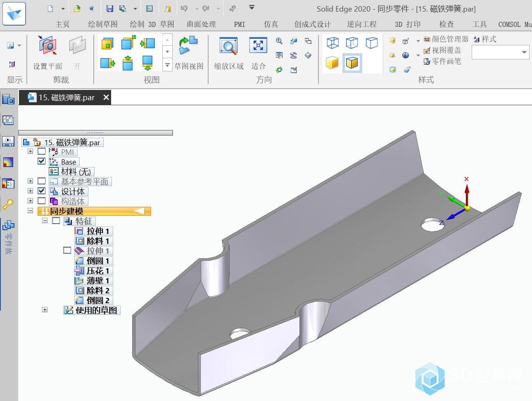The width and height of the screenshot is (532, 401).
Task: Collapse the 同步建模 tree node
Action: [x=30, y=211]
